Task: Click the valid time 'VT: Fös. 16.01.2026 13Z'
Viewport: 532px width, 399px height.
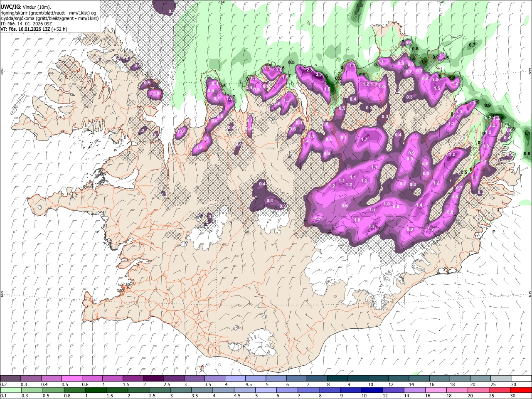Action: tap(26, 29)
